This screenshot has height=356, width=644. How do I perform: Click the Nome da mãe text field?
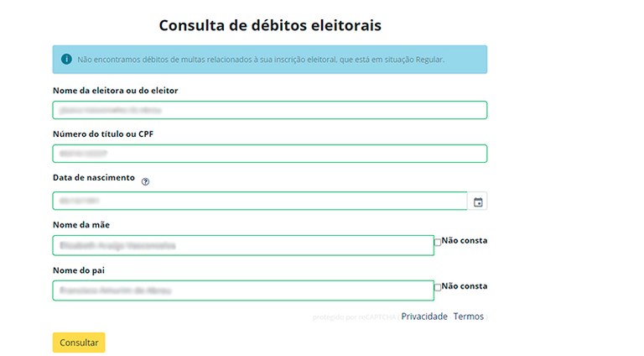242,245
